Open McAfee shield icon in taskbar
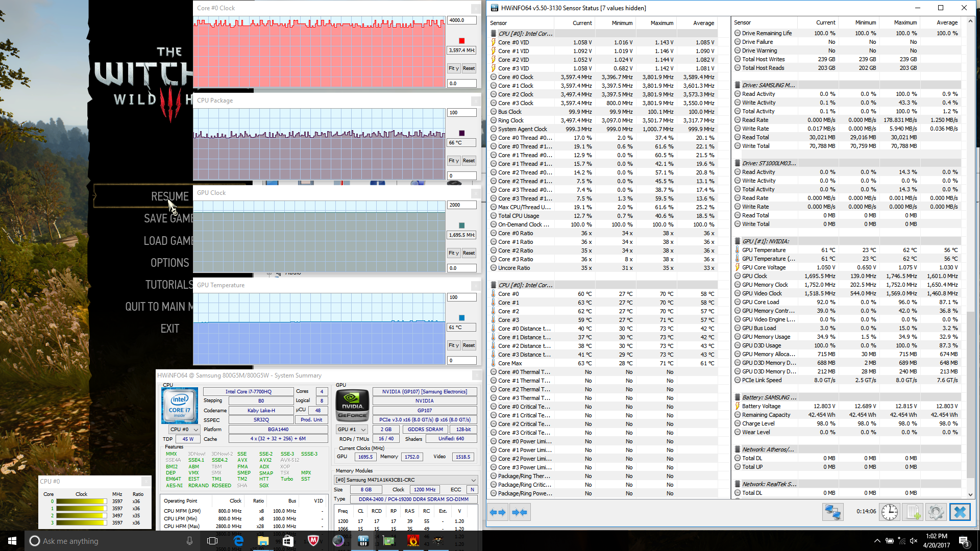Image resolution: width=980 pixels, height=551 pixels. coord(313,541)
